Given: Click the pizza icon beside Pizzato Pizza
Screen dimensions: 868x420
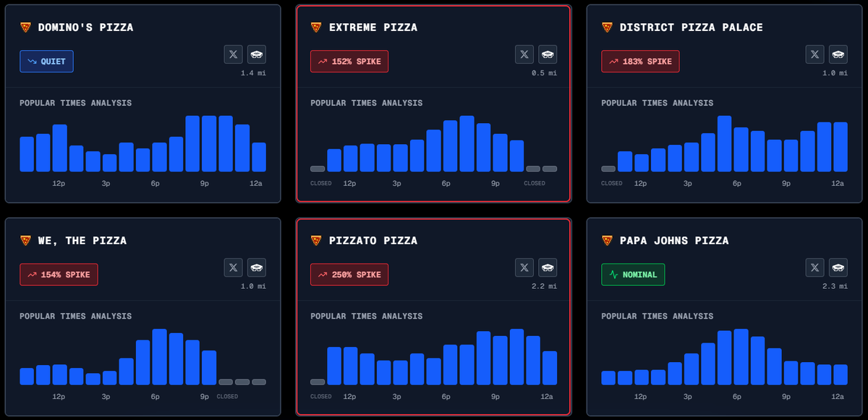Looking at the screenshot, I should (316, 240).
